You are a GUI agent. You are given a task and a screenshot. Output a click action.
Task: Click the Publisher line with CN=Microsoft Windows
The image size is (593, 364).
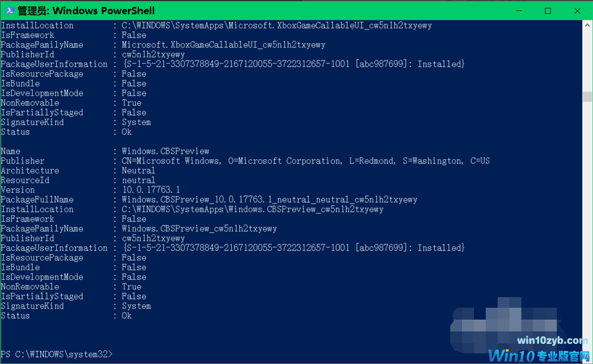pyautogui.click(x=306, y=161)
